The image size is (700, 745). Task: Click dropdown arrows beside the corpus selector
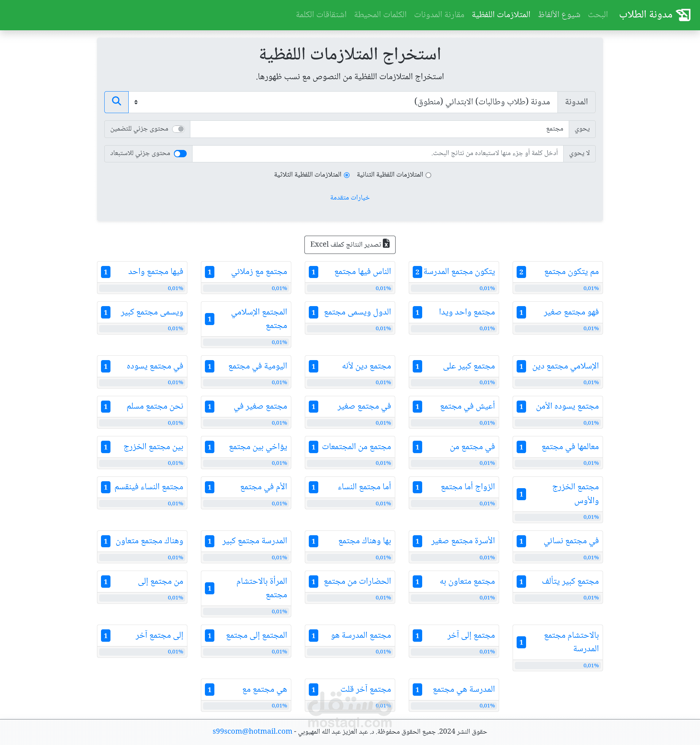point(136,102)
